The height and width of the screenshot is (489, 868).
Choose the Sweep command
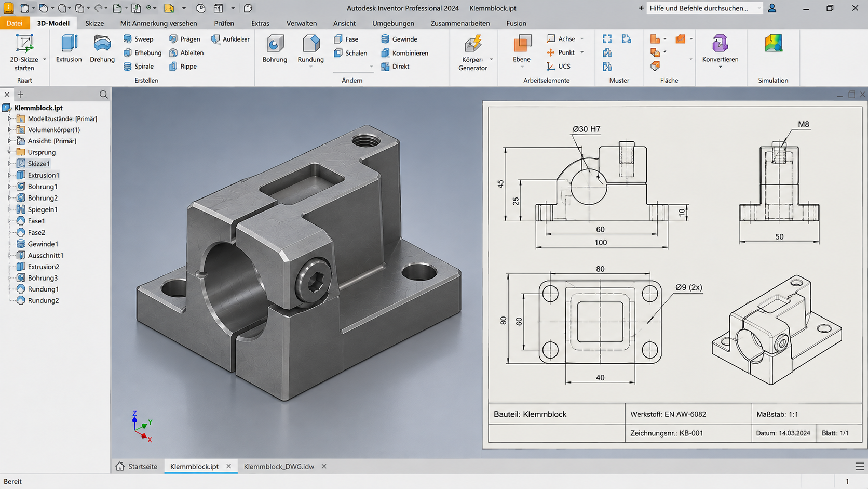138,39
